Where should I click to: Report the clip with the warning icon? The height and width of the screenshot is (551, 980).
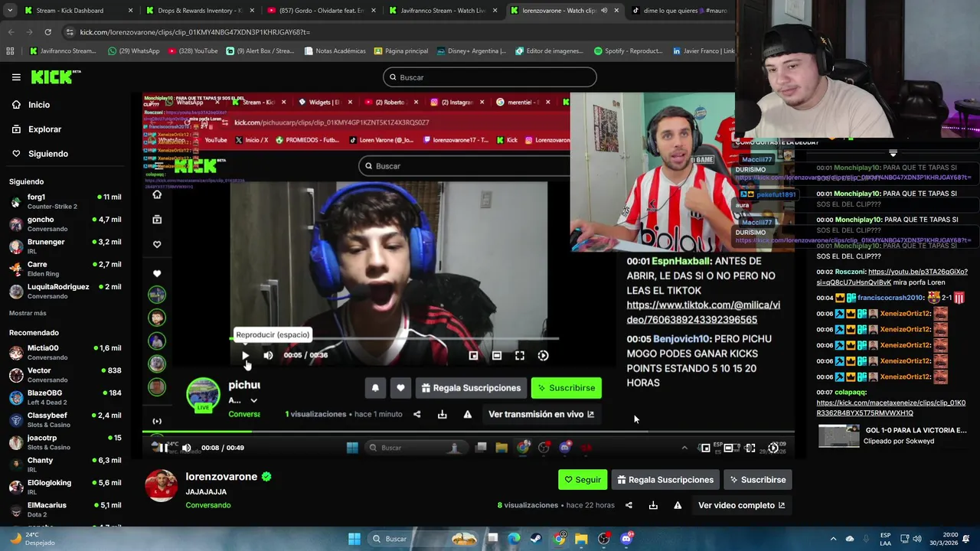point(678,505)
